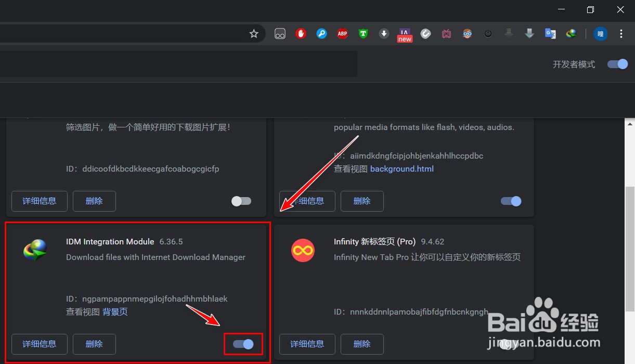
Task: Disable the IDM Integration Module toggle
Action: coord(243,344)
